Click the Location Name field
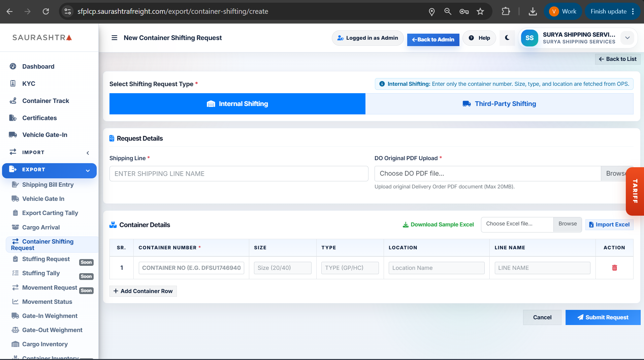This screenshot has width=644, height=360. point(437,268)
